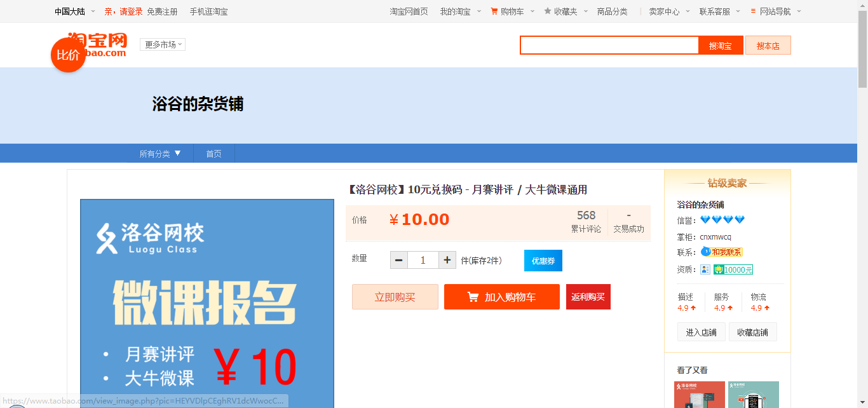Click the star icon beside 收藏夹

(548, 11)
